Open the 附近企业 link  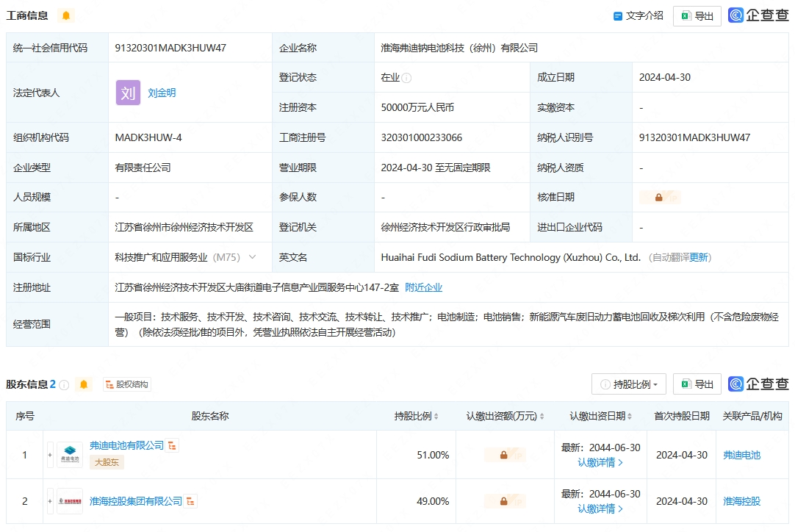[424, 287]
